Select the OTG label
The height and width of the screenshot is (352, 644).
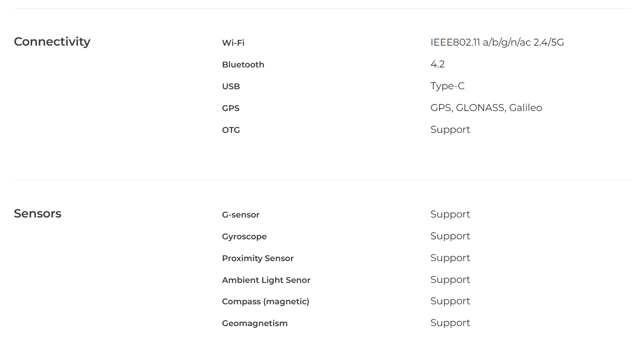(x=231, y=130)
